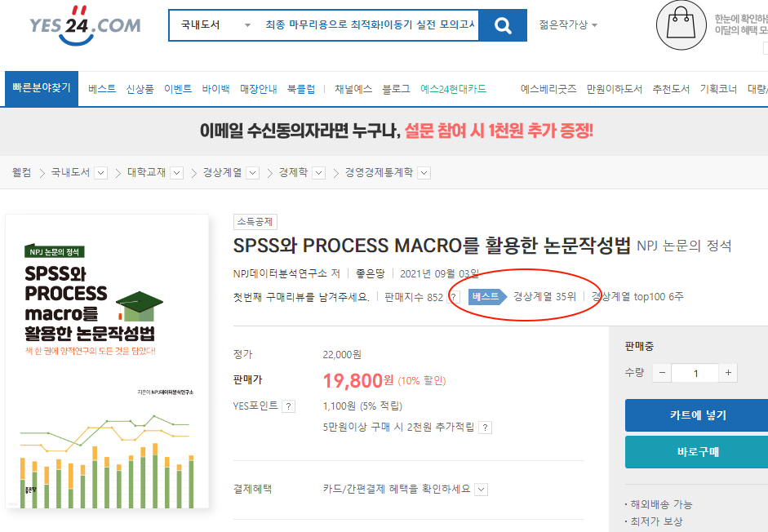This screenshot has height=532, width=768.
Task: Click the 바로구매 button
Action: 698,452
